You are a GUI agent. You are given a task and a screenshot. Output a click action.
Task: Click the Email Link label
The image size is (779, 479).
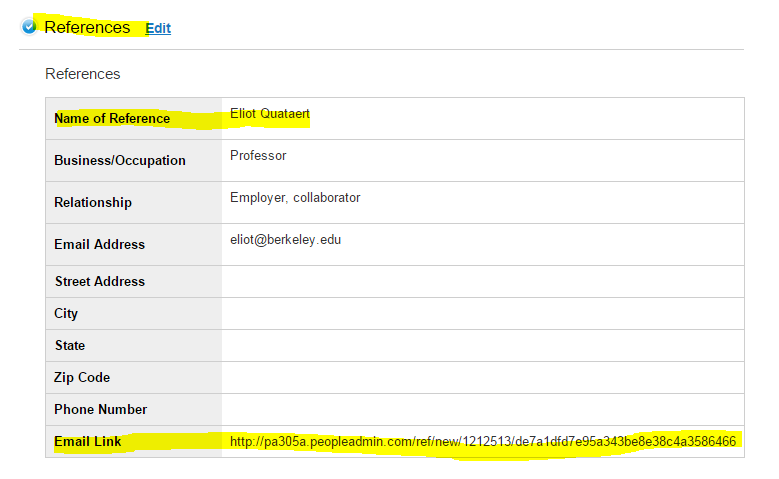(x=87, y=441)
